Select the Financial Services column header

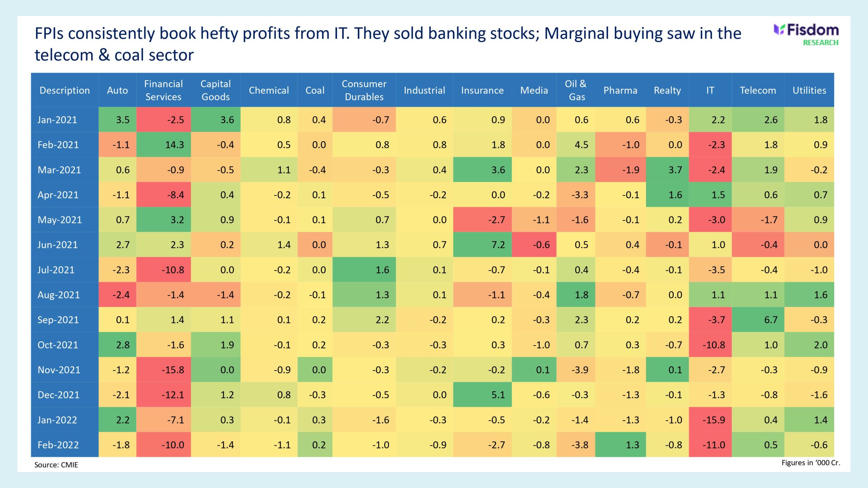[163, 90]
